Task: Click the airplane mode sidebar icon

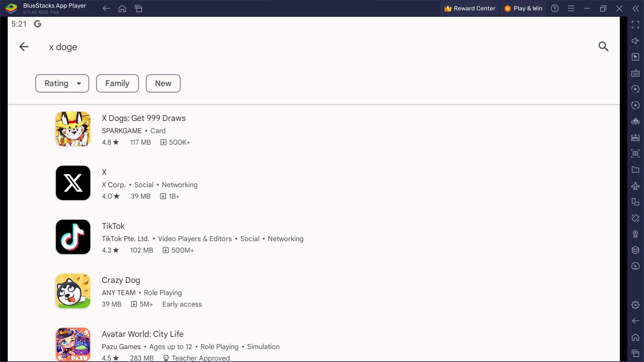Action: pyautogui.click(x=635, y=186)
